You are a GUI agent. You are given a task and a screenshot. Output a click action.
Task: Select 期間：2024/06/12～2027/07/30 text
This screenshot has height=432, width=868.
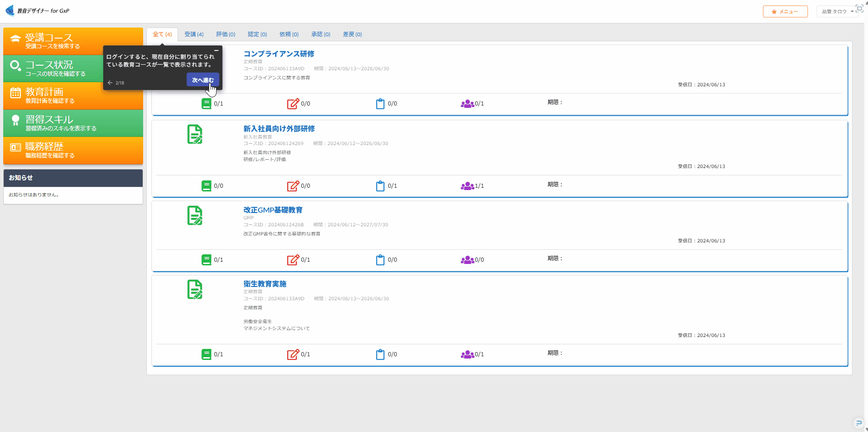tap(351, 225)
